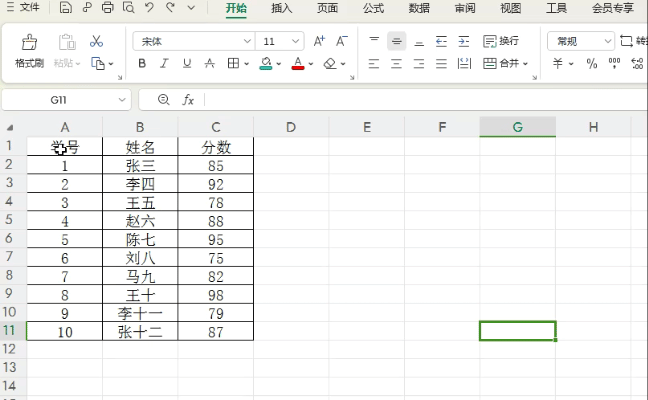Justify text alignment icon

(441, 64)
